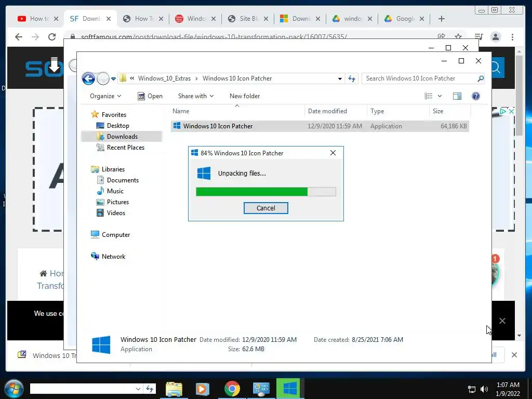
Task: Select Network in the navigation pane
Action: (x=113, y=257)
